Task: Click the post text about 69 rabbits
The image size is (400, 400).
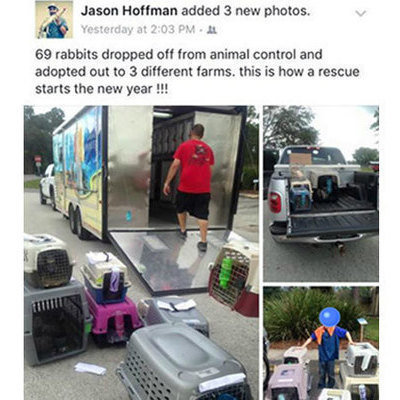Action: (197, 72)
